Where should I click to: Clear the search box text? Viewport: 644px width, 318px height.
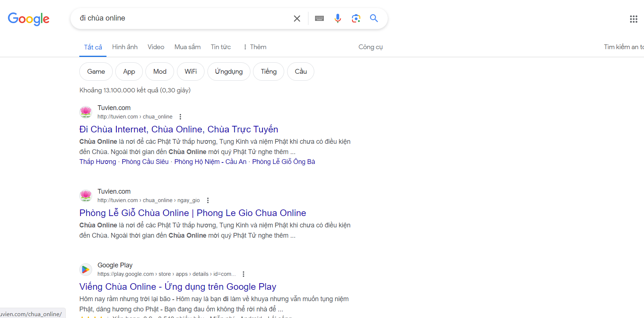tap(297, 18)
